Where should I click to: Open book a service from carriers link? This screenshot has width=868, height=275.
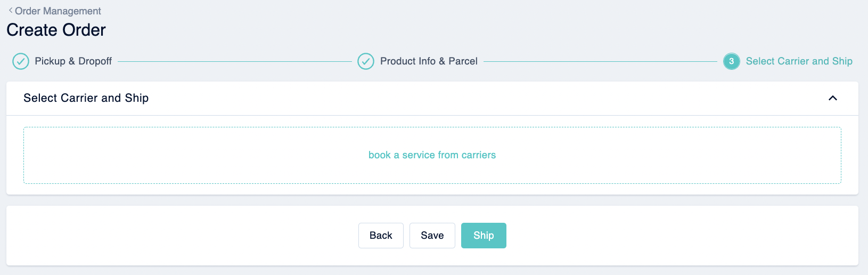(432, 155)
